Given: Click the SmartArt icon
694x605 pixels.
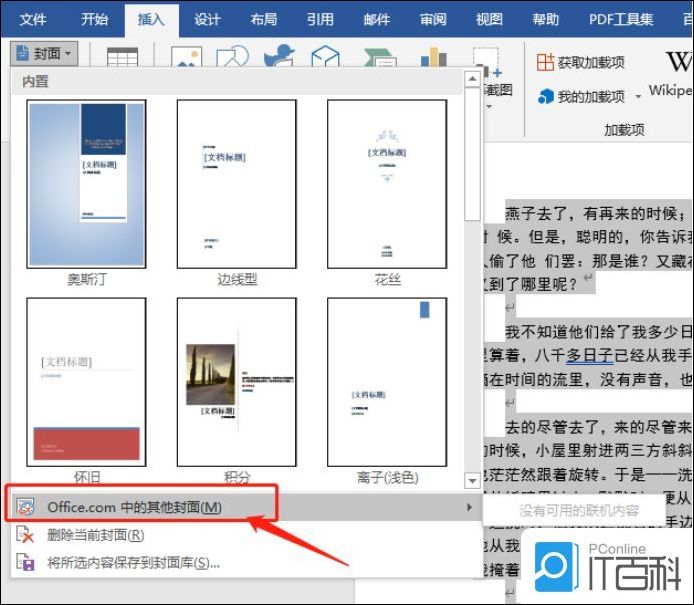Looking at the screenshot, I should (x=380, y=58).
